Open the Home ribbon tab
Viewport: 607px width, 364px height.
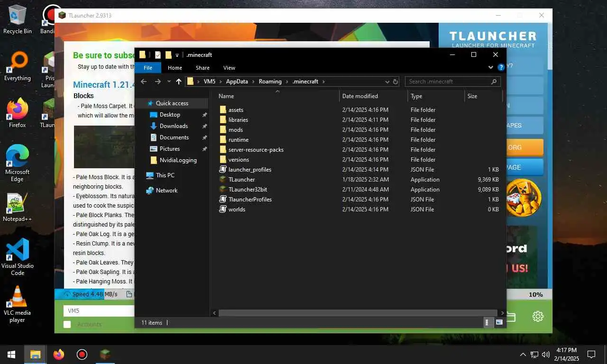pos(175,68)
